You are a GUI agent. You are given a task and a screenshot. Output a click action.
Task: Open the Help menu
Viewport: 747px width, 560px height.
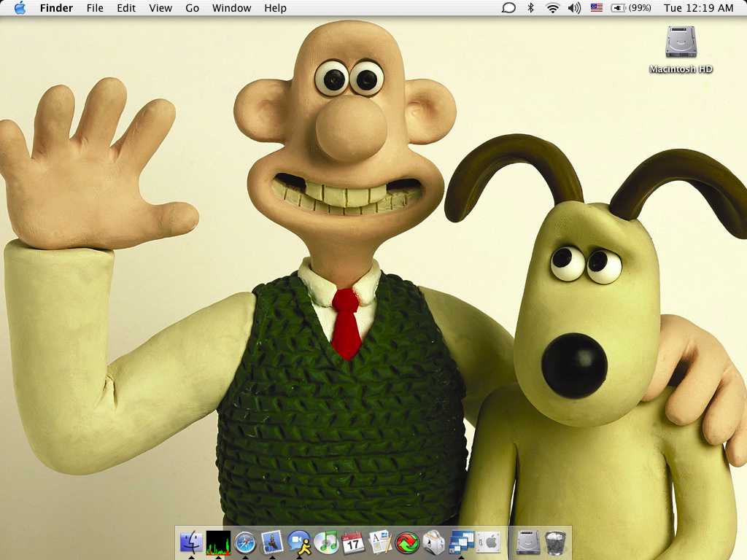coord(275,8)
